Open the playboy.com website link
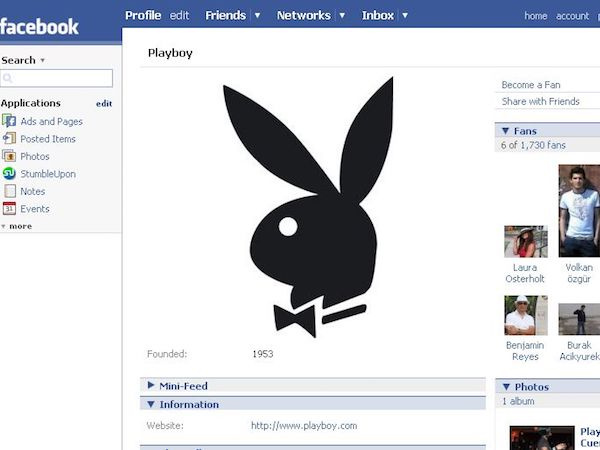Viewport: 600px width, 450px height. (304, 426)
